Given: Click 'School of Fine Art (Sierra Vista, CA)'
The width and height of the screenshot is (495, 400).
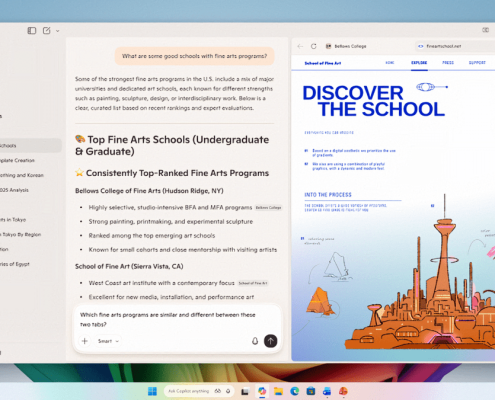Looking at the screenshot, I should pyautogui.click(x=129, y=266).
